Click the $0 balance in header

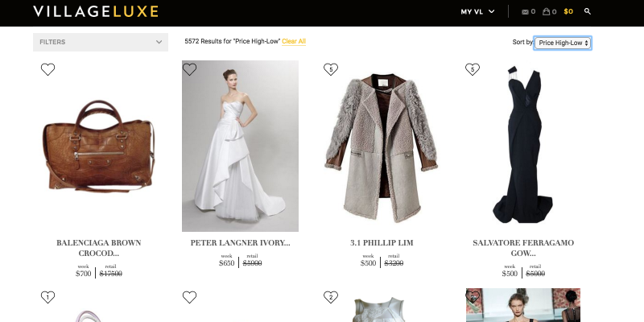tap(568, 12)
